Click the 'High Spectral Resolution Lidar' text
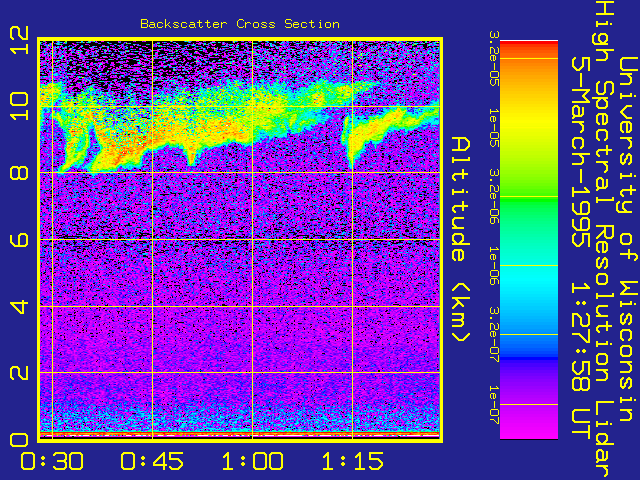640x480 pixels. [x=605, y=240]
